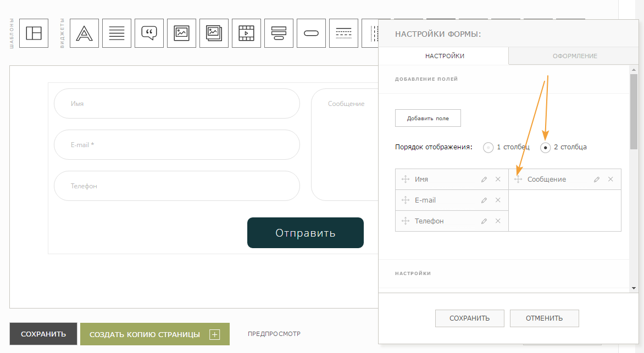
Task: Edit the E-mail field with pencil icon
Action: (484, 200)
